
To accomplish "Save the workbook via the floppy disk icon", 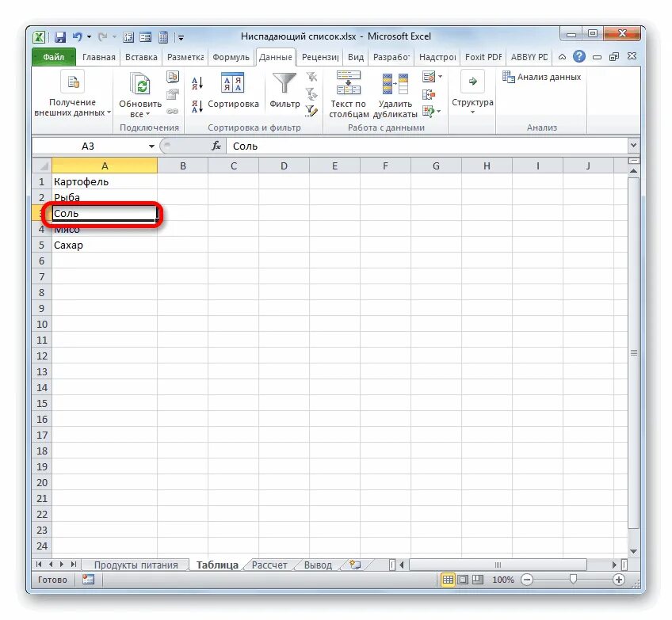I will (60, 37).
